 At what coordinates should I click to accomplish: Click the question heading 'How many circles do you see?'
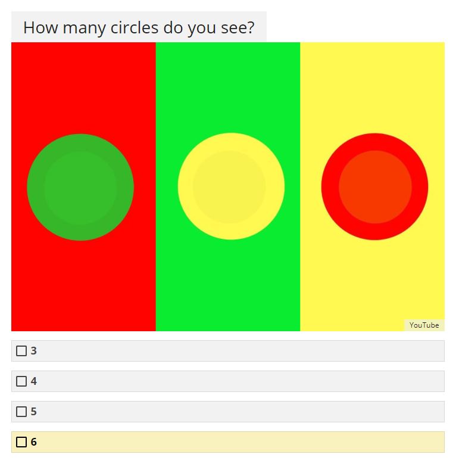coord(139,27)
